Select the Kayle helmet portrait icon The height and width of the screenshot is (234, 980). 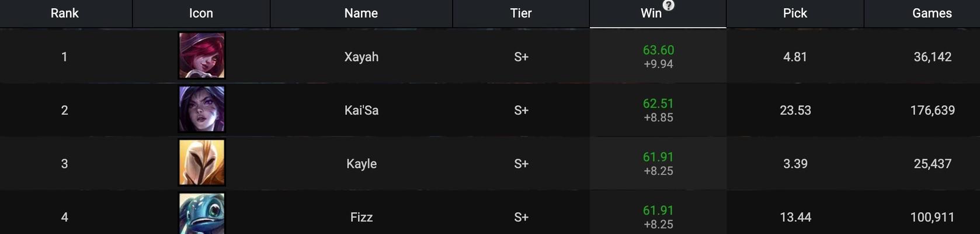click(201, 163)
